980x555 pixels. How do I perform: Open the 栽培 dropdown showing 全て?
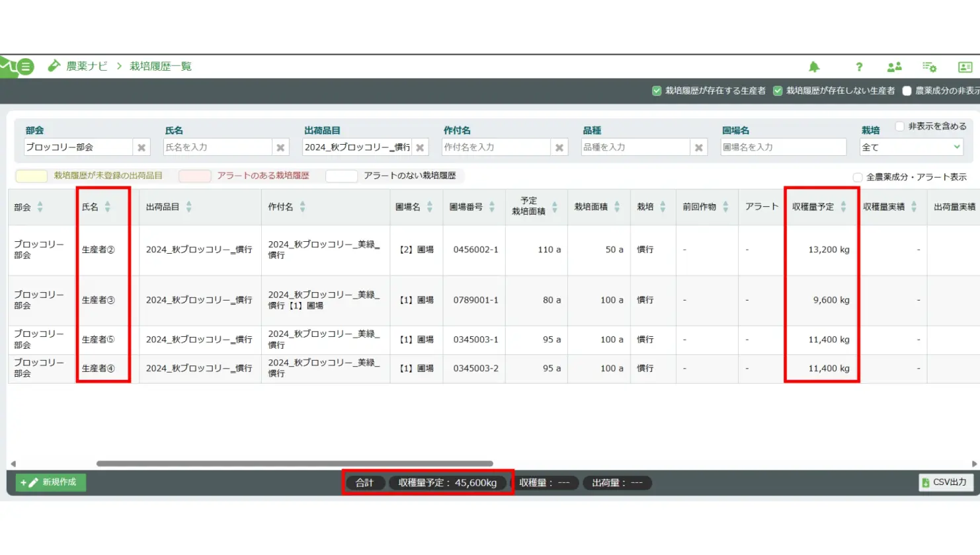coord(911,147)
